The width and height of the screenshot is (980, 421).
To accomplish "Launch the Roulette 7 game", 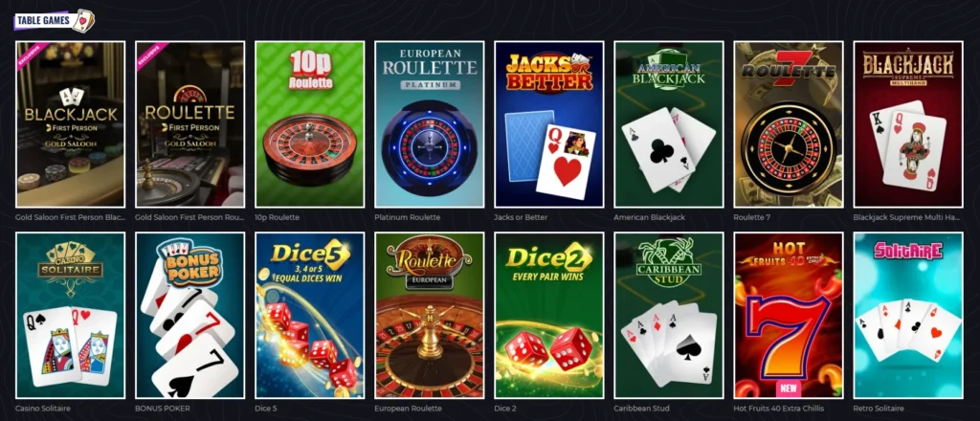I will tap(789, 124).
